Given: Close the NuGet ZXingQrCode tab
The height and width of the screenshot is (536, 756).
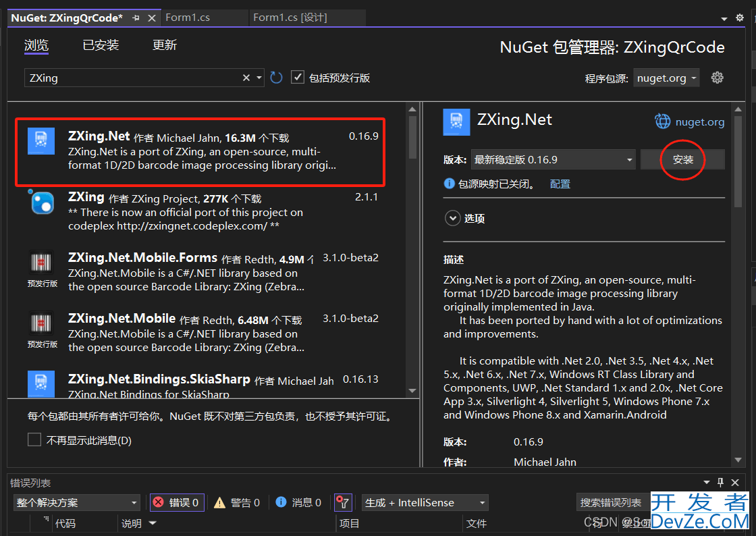Looking at the screenshot, I should click(x=151, y=18).
